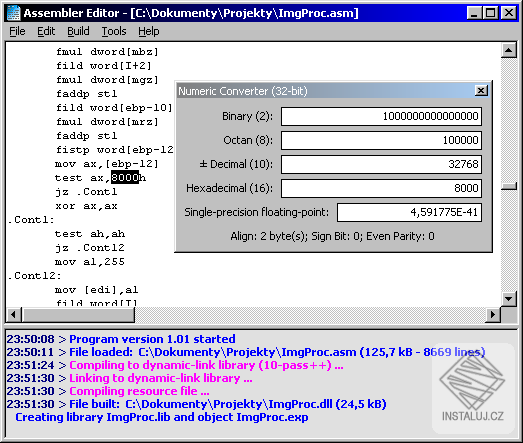Click the line 'fild word[I+2]'

103,66
